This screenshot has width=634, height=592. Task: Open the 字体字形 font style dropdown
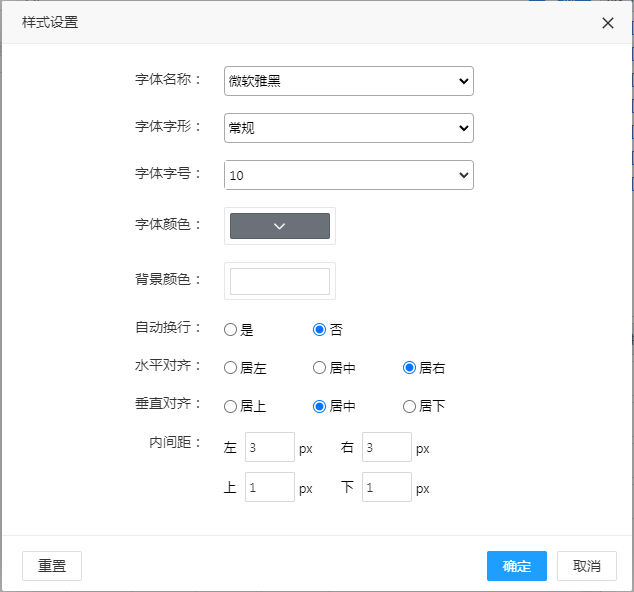348,128
